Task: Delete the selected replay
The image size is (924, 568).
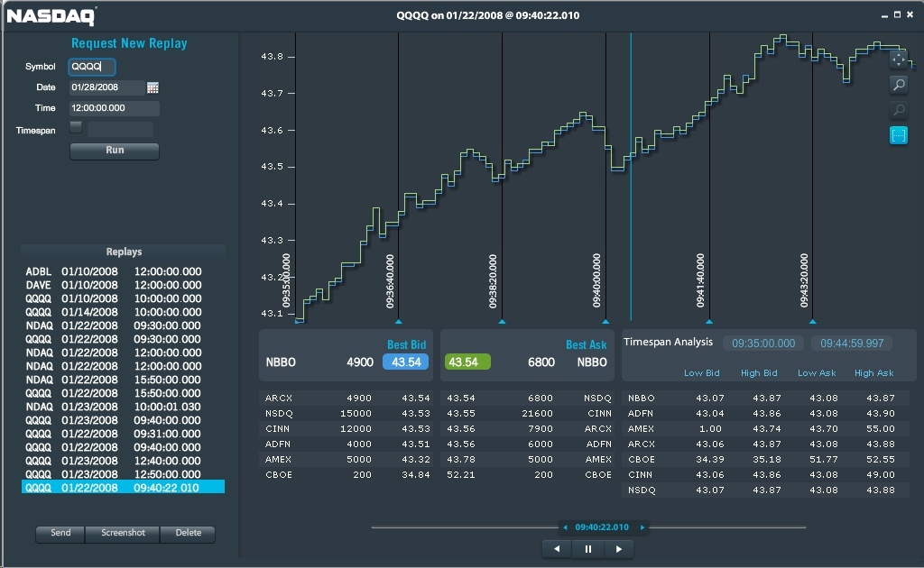Action: pos(188,533)
